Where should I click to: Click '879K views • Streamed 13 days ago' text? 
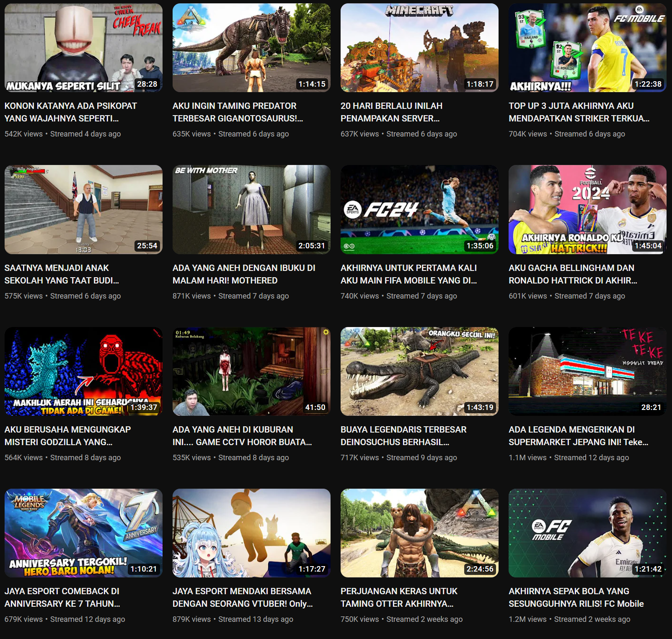[233, 619]
